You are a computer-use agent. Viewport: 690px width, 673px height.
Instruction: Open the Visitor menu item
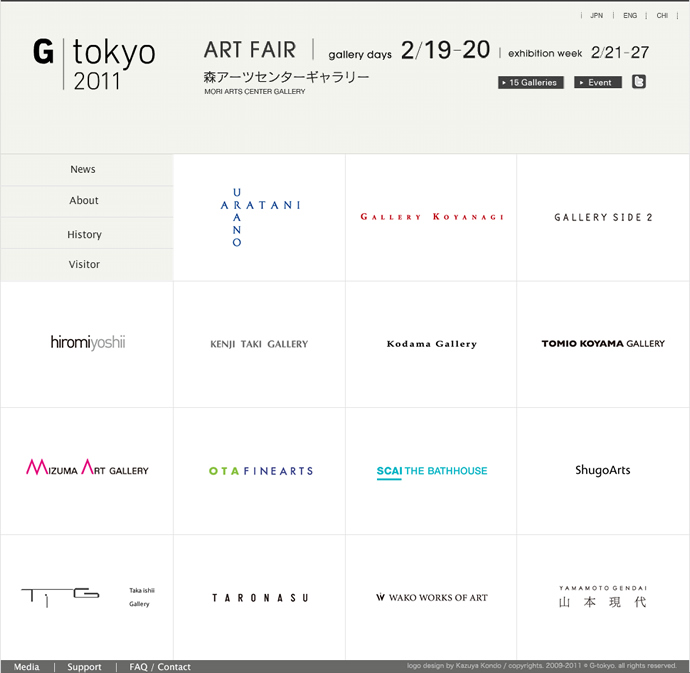tap(87, 265)
